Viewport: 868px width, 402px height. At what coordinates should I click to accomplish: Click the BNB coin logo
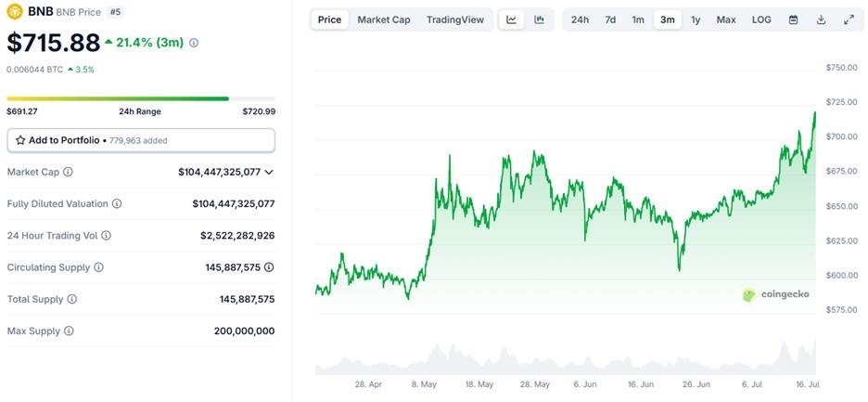[x=15, y=12]
